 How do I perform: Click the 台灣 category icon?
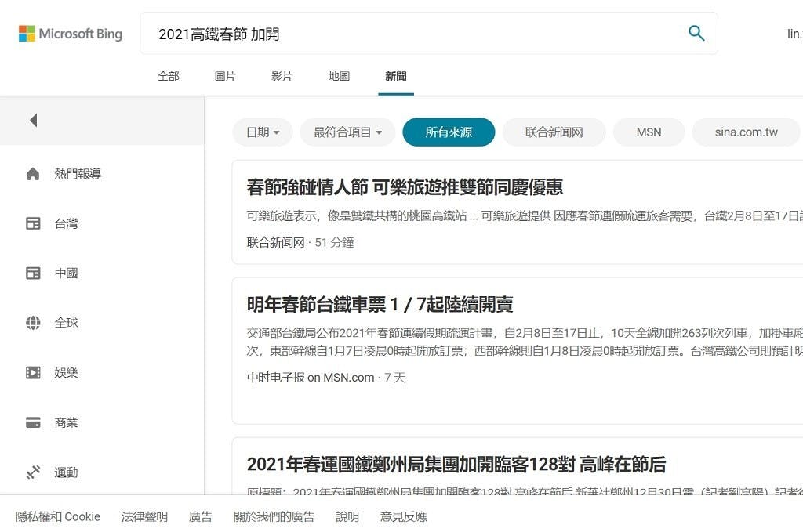(33, 223)
